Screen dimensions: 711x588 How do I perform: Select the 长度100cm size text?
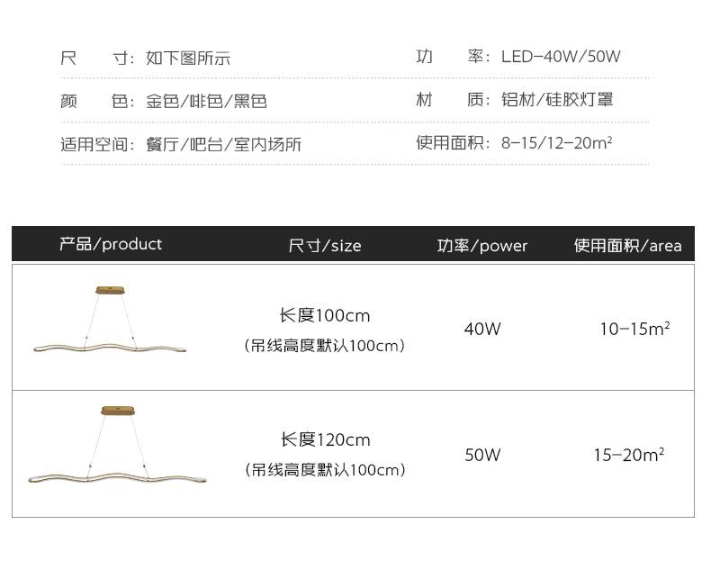[x=325, y=316]
